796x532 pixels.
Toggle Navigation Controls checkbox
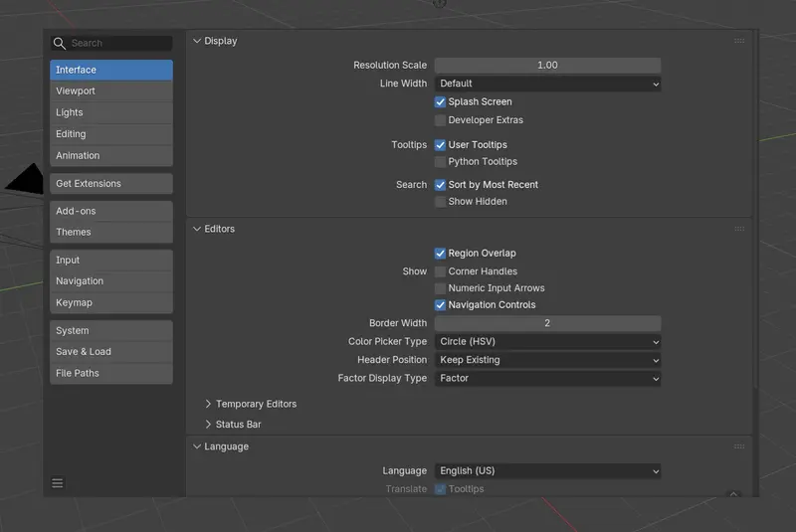coord(440,305)
